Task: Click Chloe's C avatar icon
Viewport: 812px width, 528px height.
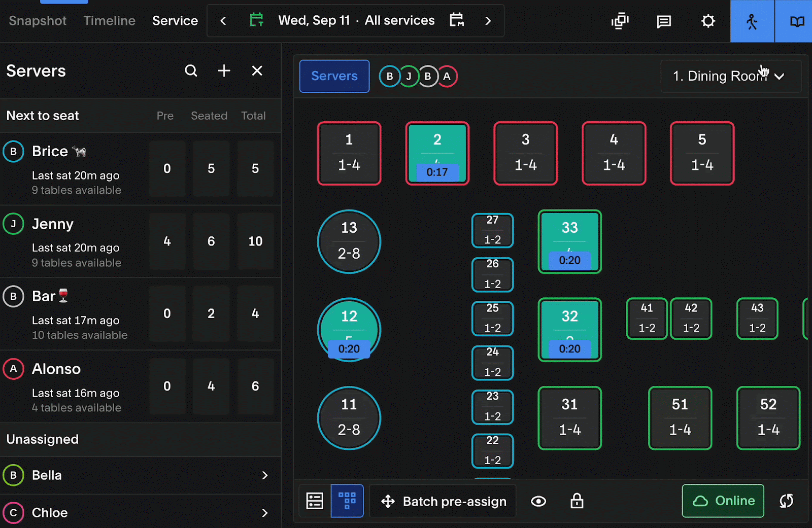Action: coord(14,513)
